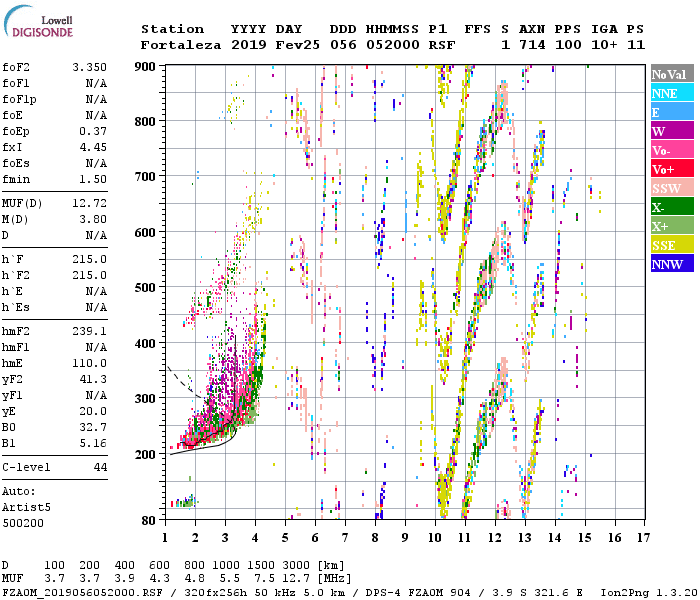Image resolution: width=700 pixels, height=600 pixels.
Task: Click the yE value 20.0
Action: [x=93, y=411]
